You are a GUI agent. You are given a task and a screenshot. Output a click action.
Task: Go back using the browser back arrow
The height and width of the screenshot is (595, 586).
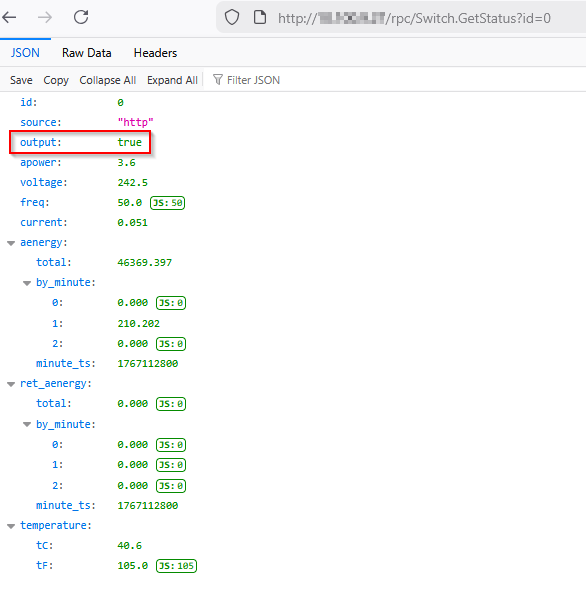point(9,17)
